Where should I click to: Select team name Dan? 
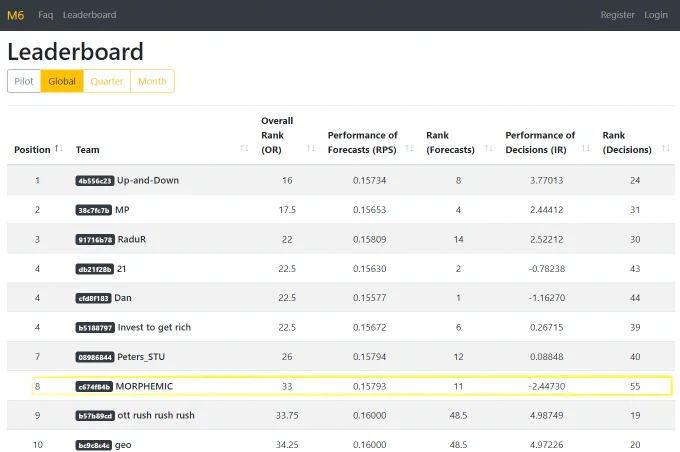[123, 298]
